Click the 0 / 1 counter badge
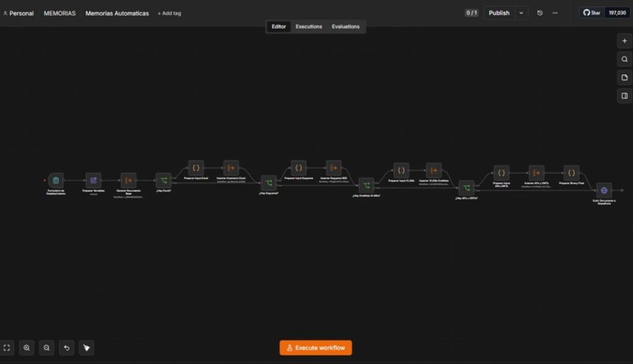This screenshot has width=633, height=364. pyautogui.click(x=472, y=13)
